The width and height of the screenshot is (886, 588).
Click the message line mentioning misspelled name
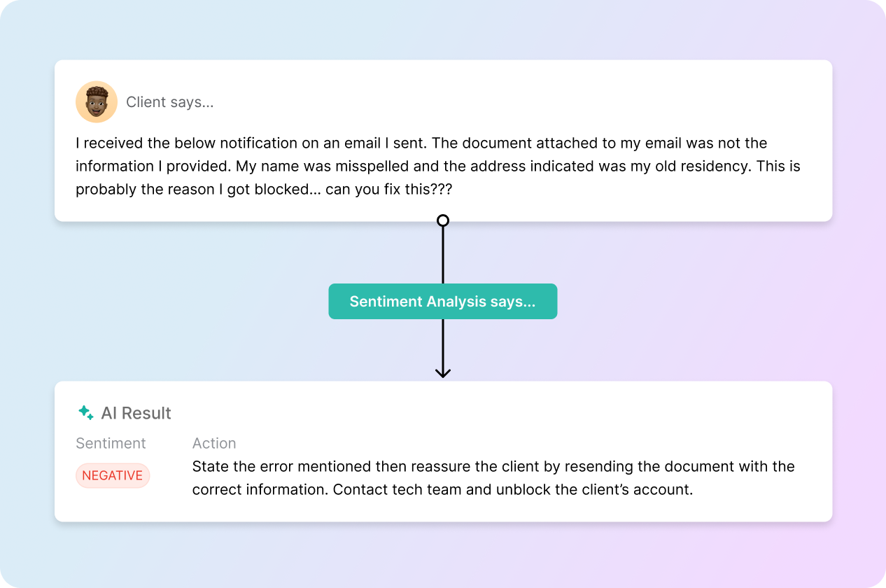(x=437, y=167)
